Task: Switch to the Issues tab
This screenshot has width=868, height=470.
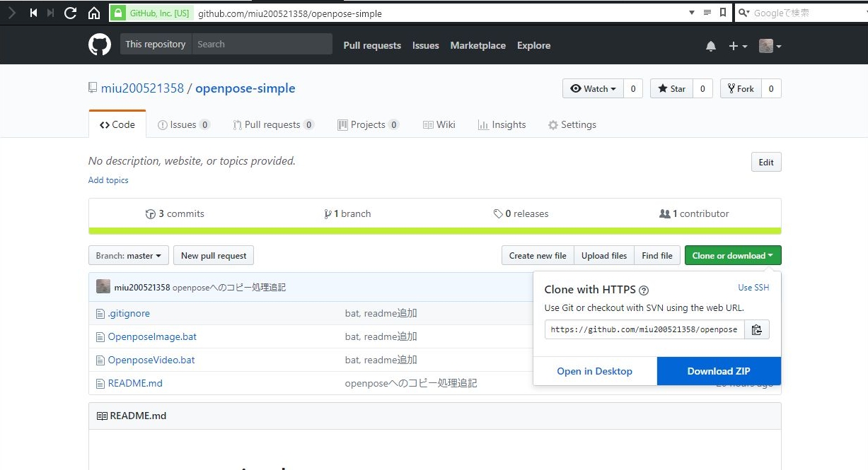Action: [x=183, y=124]
